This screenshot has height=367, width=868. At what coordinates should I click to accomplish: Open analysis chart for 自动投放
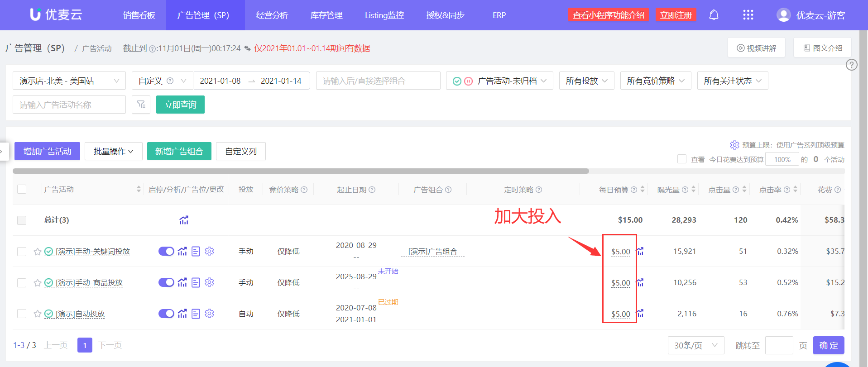pyautogui.click(x=182, y=314)
